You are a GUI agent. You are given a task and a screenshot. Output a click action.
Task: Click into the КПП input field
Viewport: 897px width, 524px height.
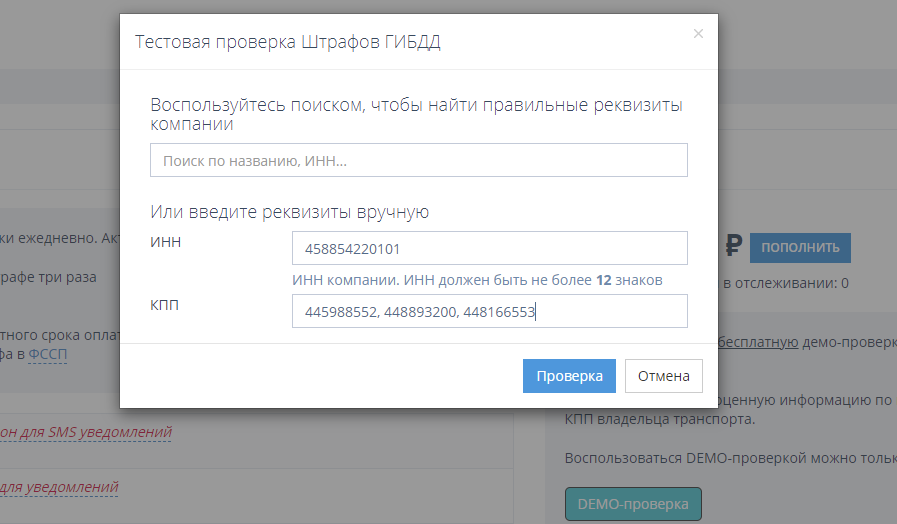tap(489, 311)
